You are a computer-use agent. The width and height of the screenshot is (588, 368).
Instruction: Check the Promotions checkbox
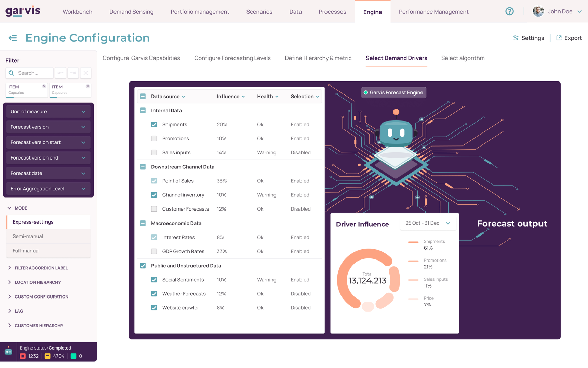[154, 139]
